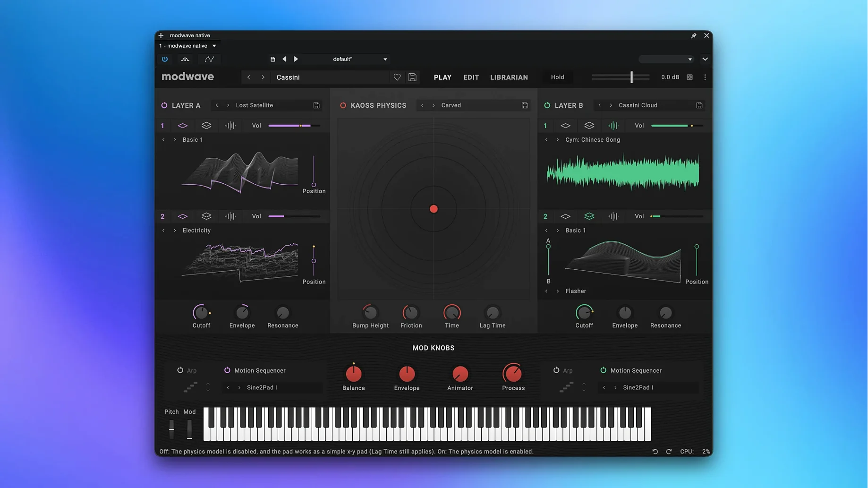This screenshot has height=488, width=868.
Task: Disable Layer B Motion Sequencer
Action: (x=603, y=370)
